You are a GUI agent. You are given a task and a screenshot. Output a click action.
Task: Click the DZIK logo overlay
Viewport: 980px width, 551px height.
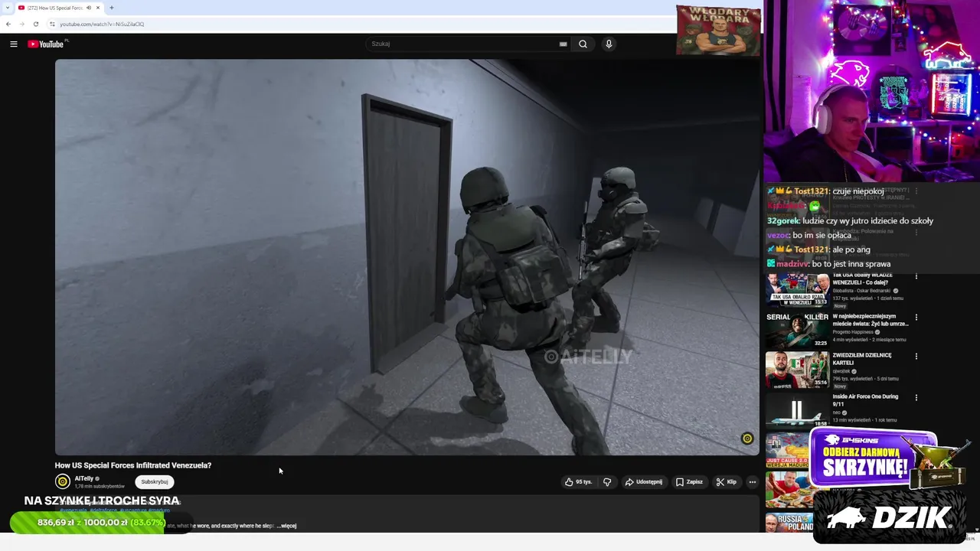(x=889, y=518)
